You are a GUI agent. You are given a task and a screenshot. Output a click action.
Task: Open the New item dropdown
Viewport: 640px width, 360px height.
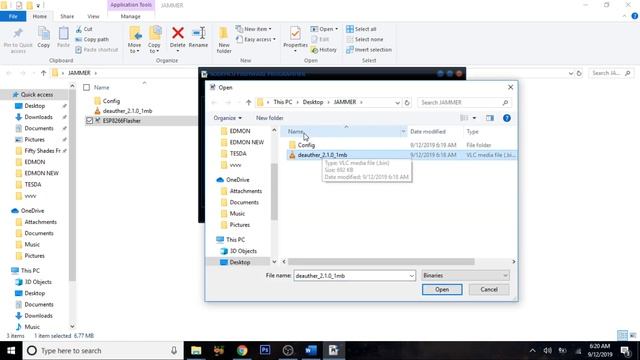pyautogui.click(x=254, y=29)
